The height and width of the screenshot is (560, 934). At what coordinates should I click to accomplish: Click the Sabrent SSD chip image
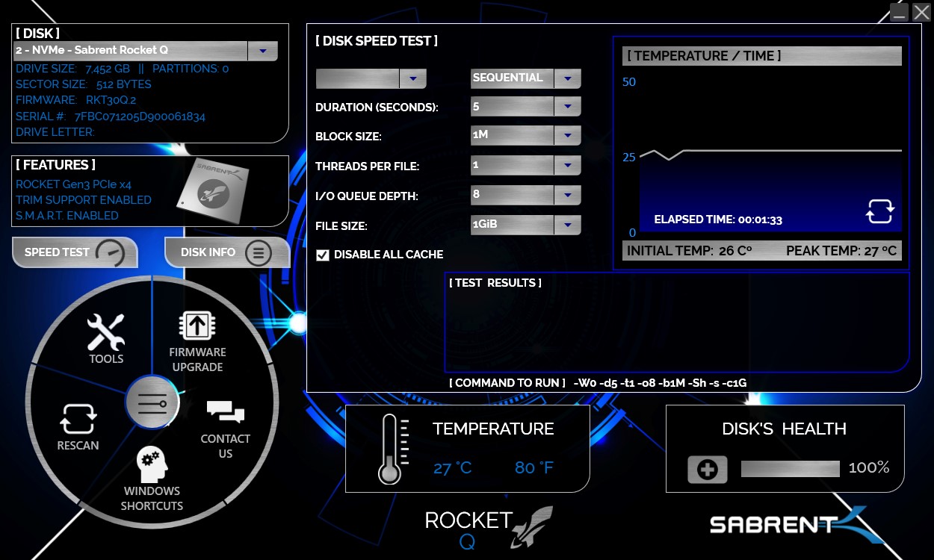click(211, 193)
